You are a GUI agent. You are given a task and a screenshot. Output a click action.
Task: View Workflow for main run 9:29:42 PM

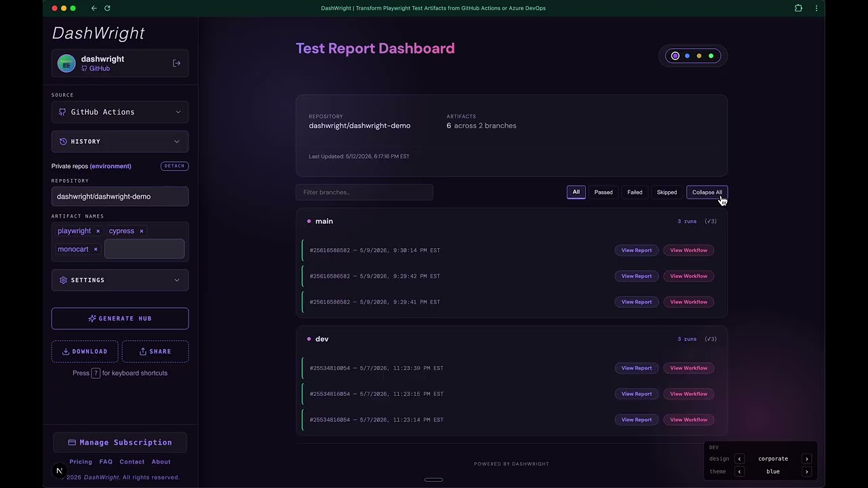pos(689,276)
